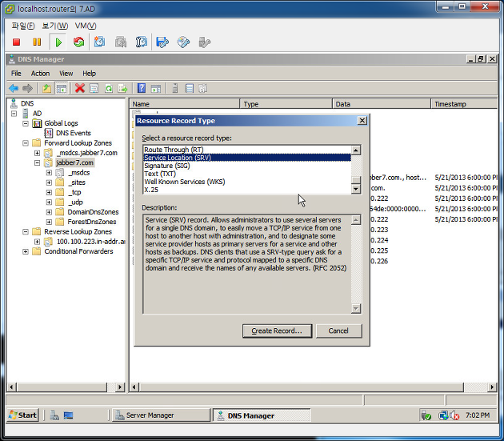Start the VM with the green play icon
This screenshot has height=441, width=504.
(x=58, y=42)
